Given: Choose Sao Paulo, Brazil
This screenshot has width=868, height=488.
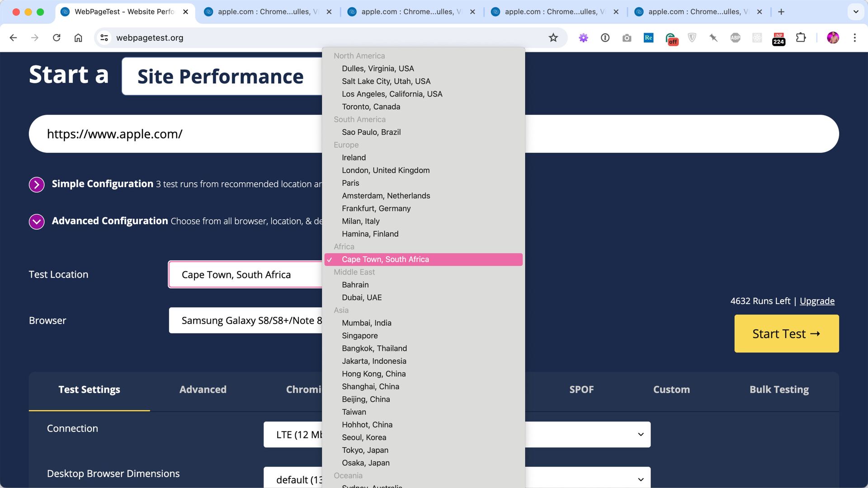Looking at the screenshot, I should tap(424, 132).
